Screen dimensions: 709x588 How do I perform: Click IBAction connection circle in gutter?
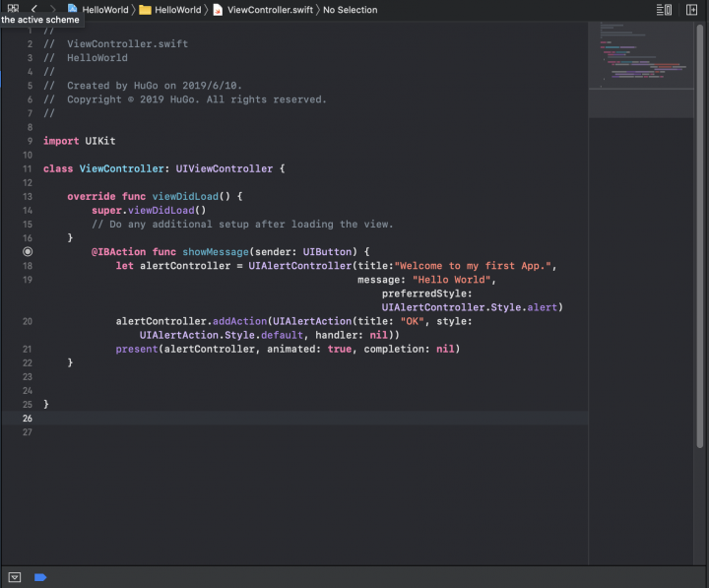[28, 252]
